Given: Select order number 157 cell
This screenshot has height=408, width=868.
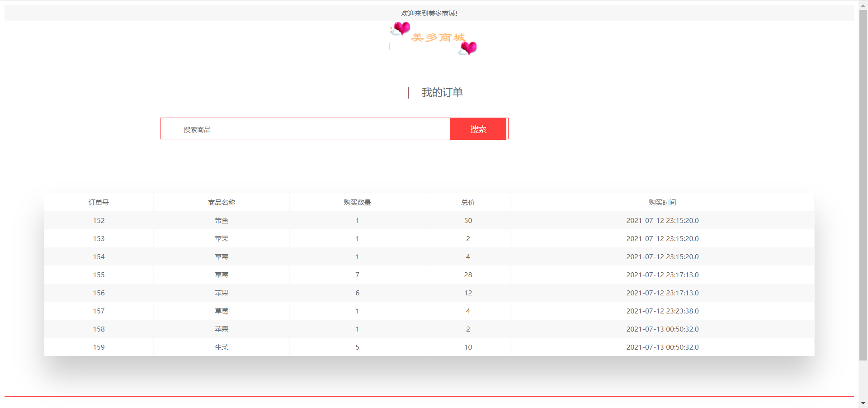Looking at the screenshot, I should click(99, 311).
